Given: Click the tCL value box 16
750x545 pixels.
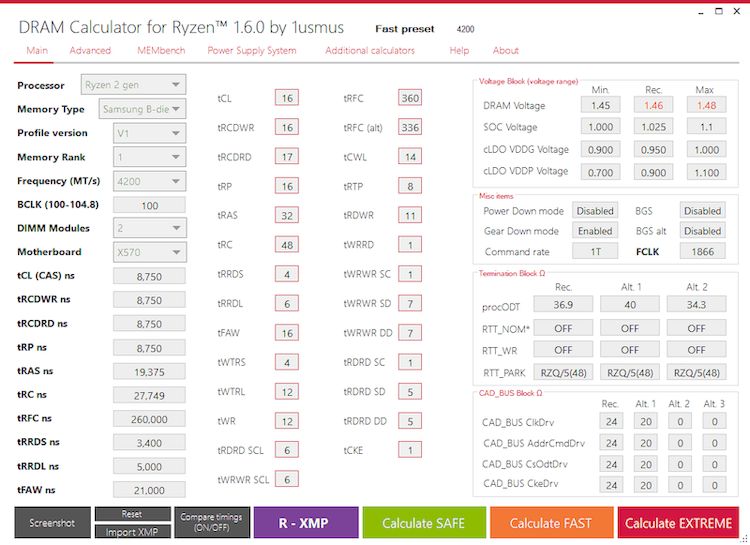Looking at the screenshot, I should tap(287, 98).
